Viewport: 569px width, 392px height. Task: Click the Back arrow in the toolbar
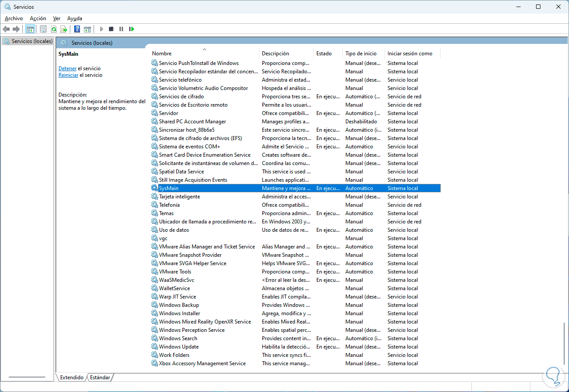(6, 29)
